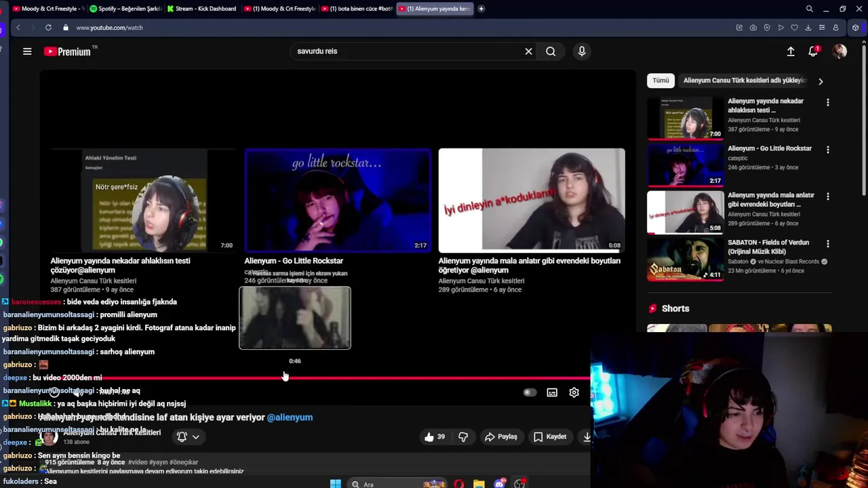Open YouTube notifications bell
Viewport: 868px width, 488px height.
pos(814,52)
